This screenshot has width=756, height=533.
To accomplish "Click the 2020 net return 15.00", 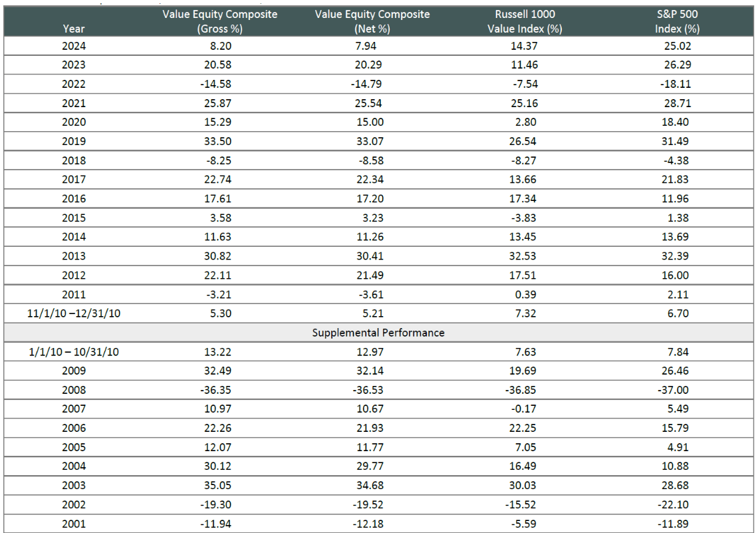I will tap(370, 122).
